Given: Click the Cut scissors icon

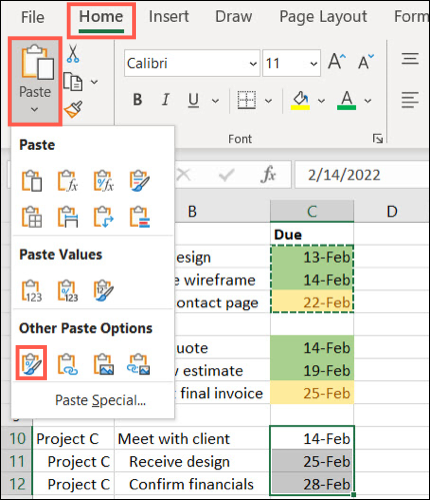Looking at the screenshot, I should 73,54.
